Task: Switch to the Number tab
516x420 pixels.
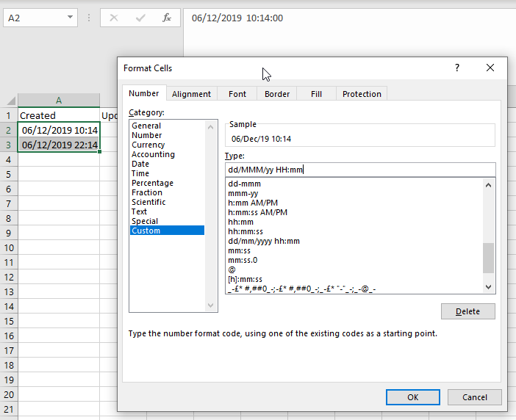Action: click(x=144, y=94)
